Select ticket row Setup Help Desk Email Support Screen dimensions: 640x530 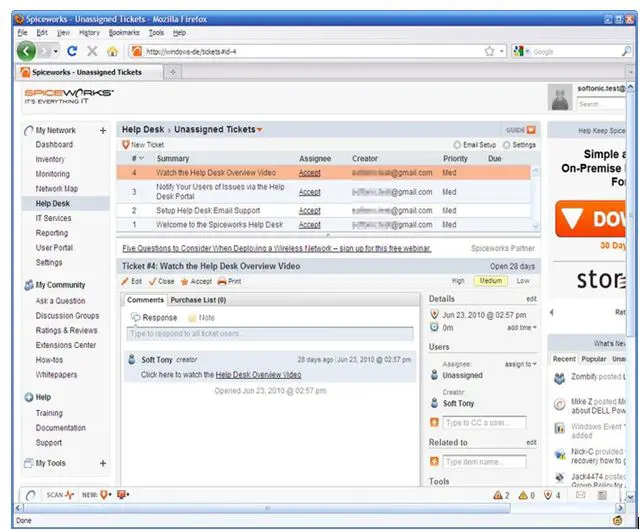click(x=323, y=211)
